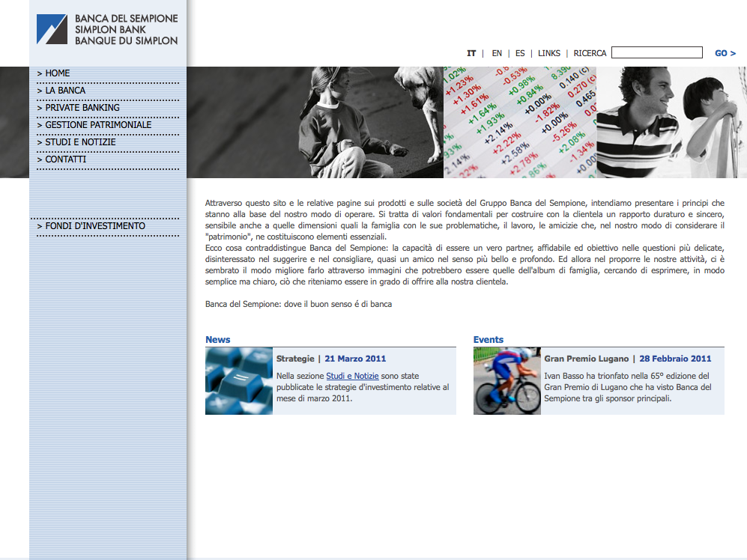This screenshot has height=560, width=747.
Task: Click the girl with dog banner image
Action: (x=315, y=122)
